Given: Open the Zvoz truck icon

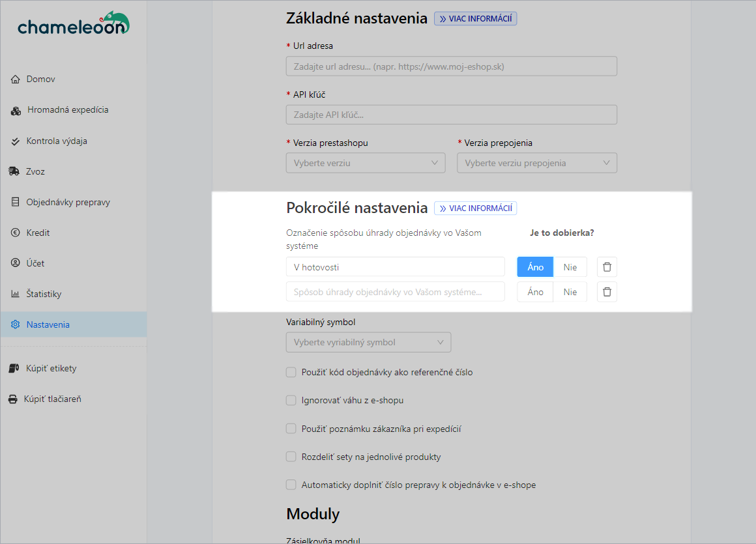Looking at the screenshot, I should click(x=16, y=171).
